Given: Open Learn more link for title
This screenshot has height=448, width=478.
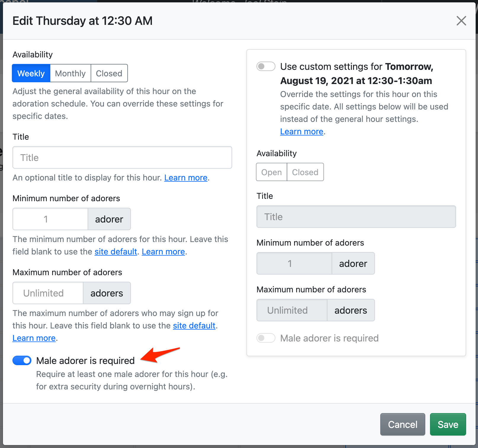Looking at the screenshot, I should click(186, 178).
